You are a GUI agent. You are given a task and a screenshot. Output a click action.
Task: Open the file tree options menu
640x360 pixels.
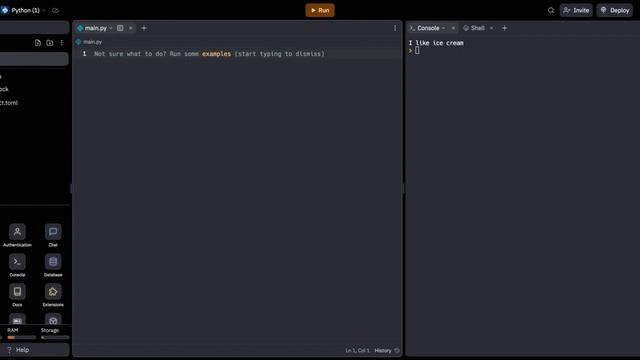(62, 43)
